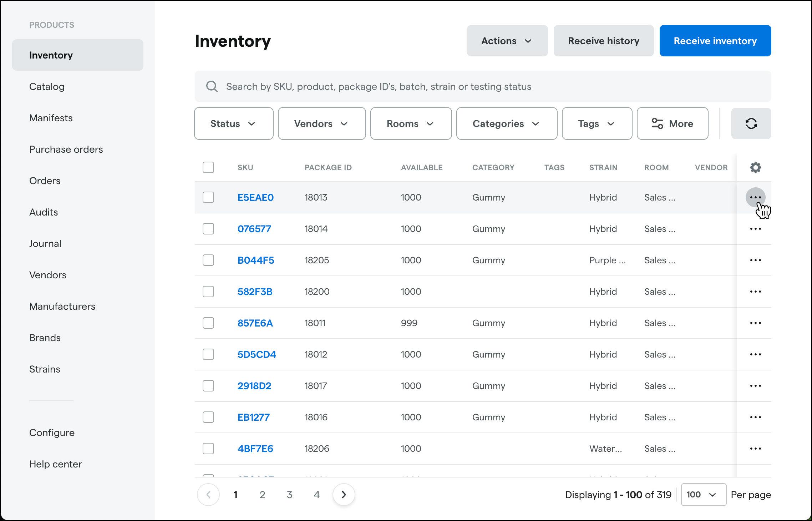This screenshot has height=521, width=812.
Task: Open the three-dot menu for SKU 4BF7E6
Action: click(x=755, y=449)
